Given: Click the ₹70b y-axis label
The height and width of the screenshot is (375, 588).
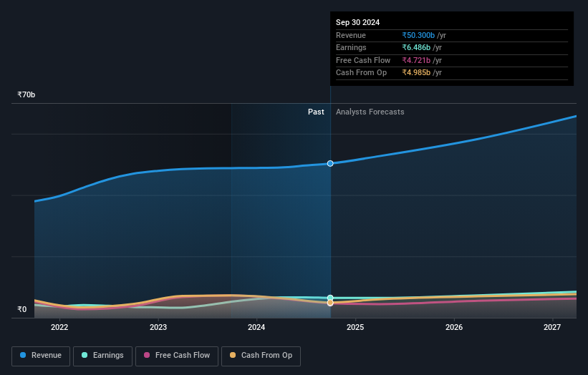Looking at the screenshot, I should tap(26, 94).
